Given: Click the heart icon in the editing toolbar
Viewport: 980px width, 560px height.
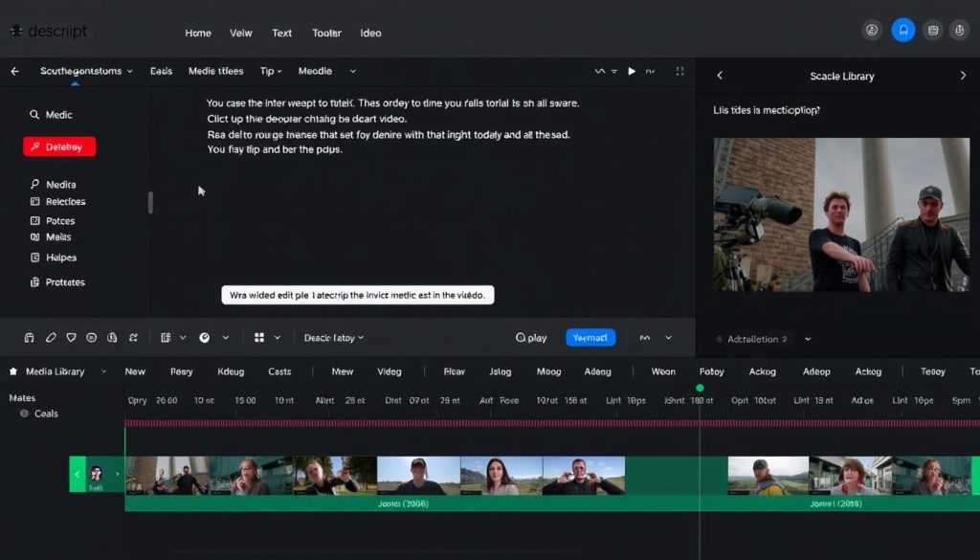Looking at the screenshot, I should (70, 337).
